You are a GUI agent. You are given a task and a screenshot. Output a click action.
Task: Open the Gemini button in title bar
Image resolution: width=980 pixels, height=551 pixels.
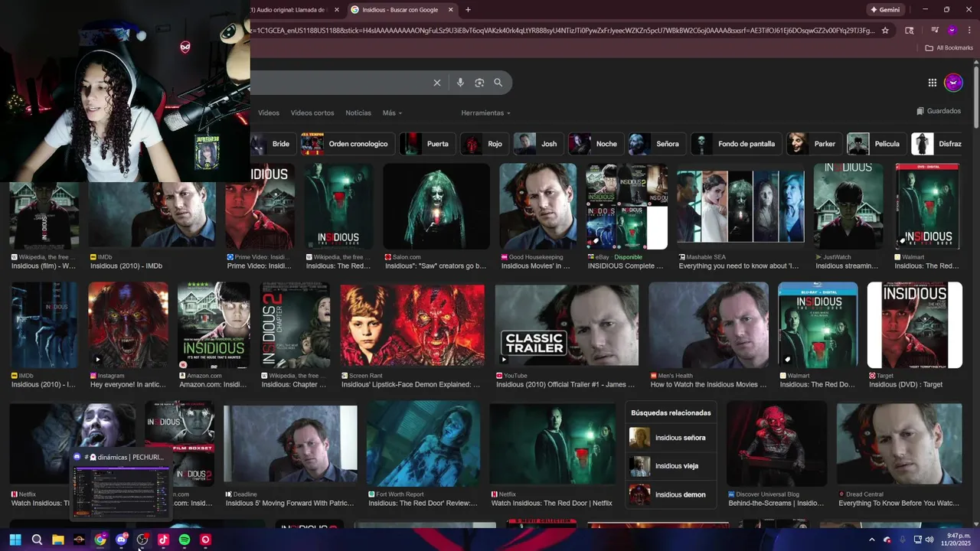(x=884, y=10)
